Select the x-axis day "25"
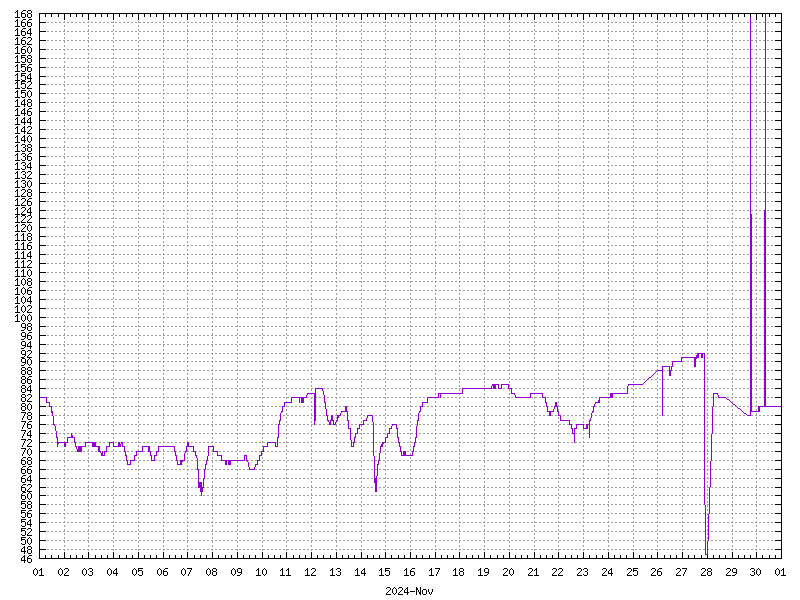Image resolution: width=800 pixels, height=600 pixels. coord(632,572)
